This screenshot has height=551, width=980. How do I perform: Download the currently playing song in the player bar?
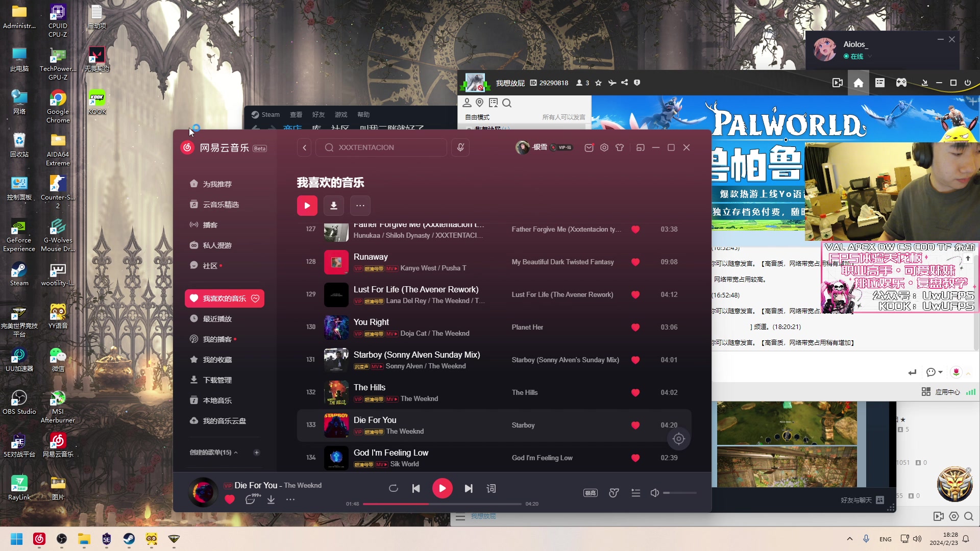(271, 500)
